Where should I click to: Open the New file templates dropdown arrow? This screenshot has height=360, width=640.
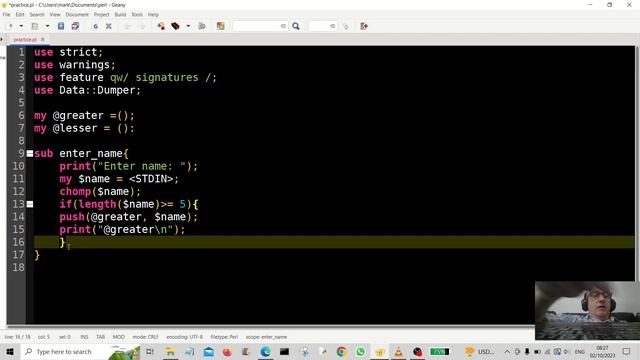21,26
